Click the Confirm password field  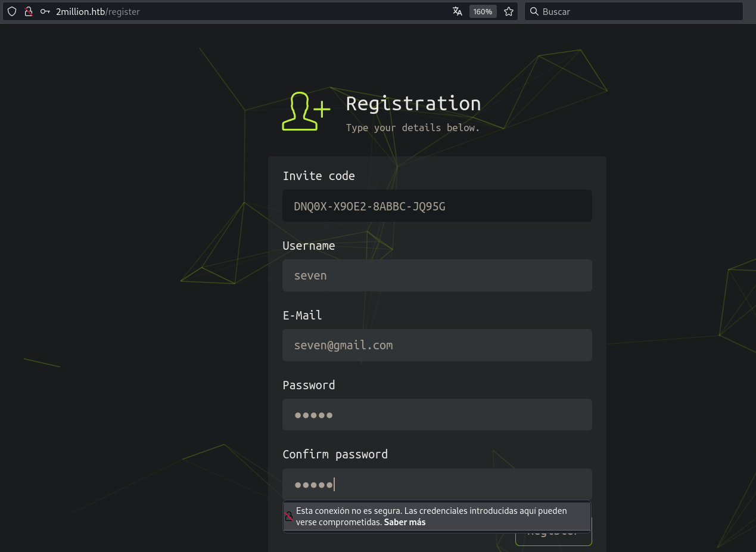pos(437,484)
